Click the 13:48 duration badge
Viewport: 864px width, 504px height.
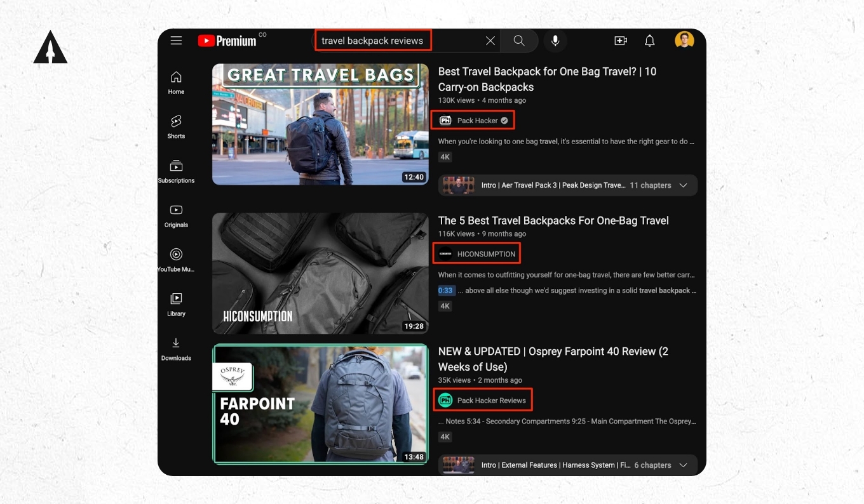click(x=414, y=456)
